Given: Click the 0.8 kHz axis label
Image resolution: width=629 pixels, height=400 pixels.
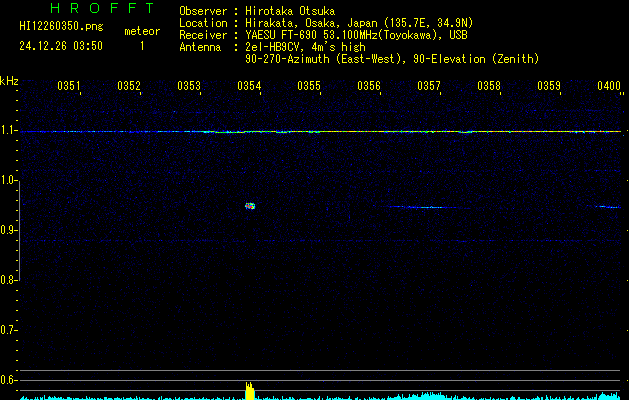Looking at the screenshot, I should [x=7, y=280].
